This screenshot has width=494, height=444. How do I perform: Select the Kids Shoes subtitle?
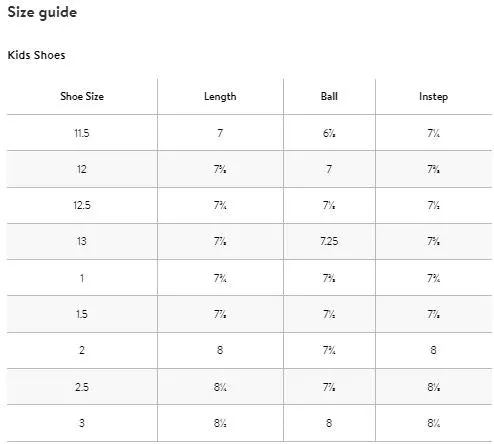tap(36, 55)
